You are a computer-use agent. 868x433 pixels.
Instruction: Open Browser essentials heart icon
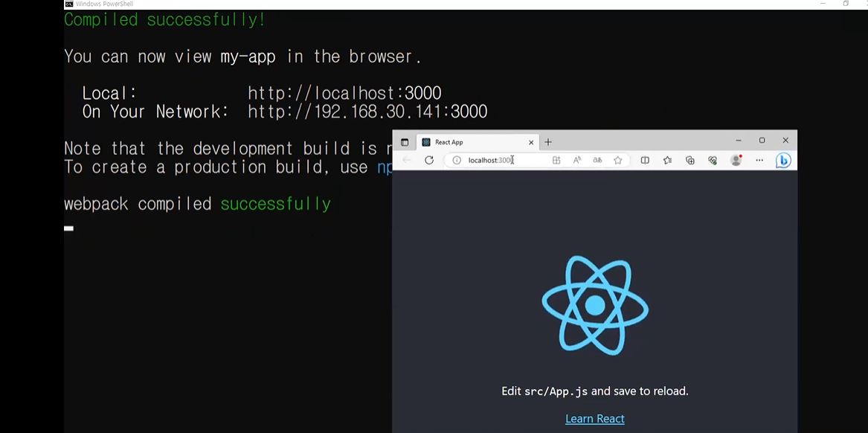(x=713, y=160)
